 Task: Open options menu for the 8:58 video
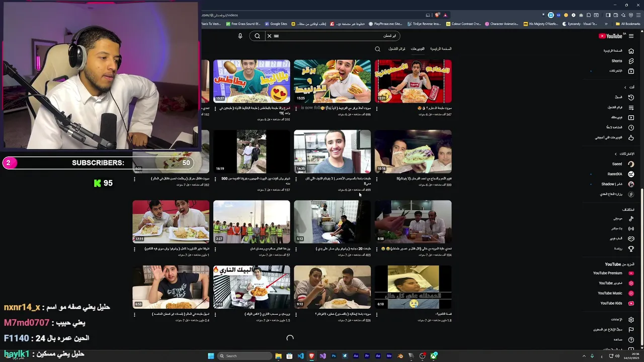[377, 249]
